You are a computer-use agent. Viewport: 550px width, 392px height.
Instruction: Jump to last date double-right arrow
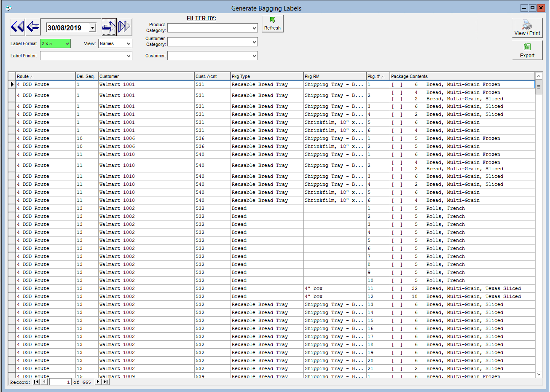click(124, 27)
